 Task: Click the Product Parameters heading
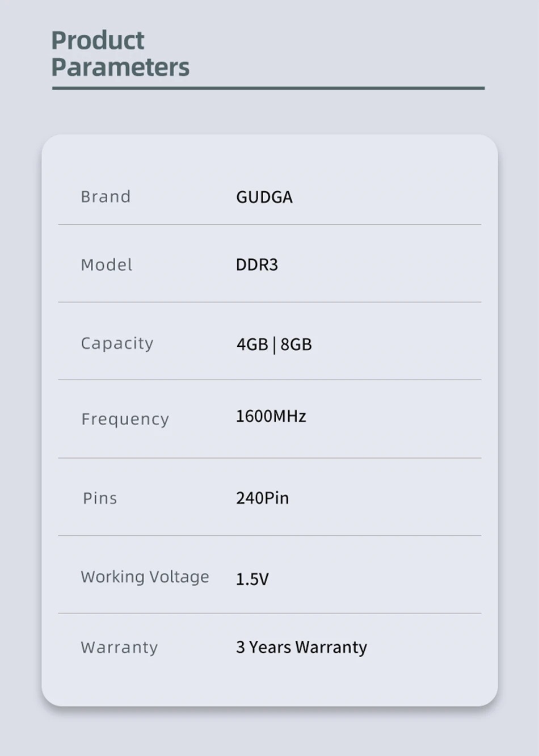(x=120, y=53)
